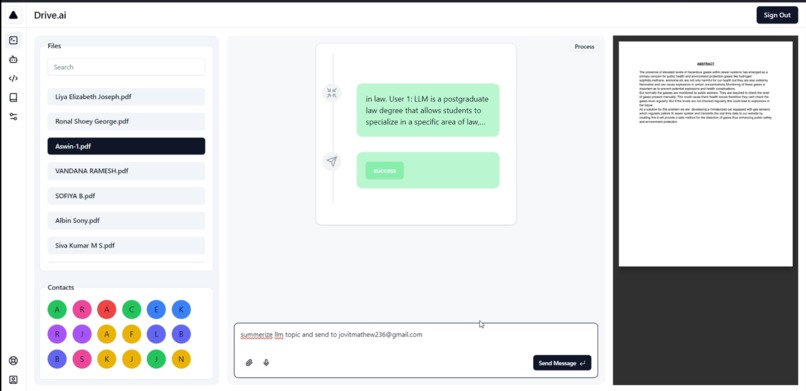Click the paperclip attach file icon
Viewport: 806px width, 391px height.
pos(249,363)
